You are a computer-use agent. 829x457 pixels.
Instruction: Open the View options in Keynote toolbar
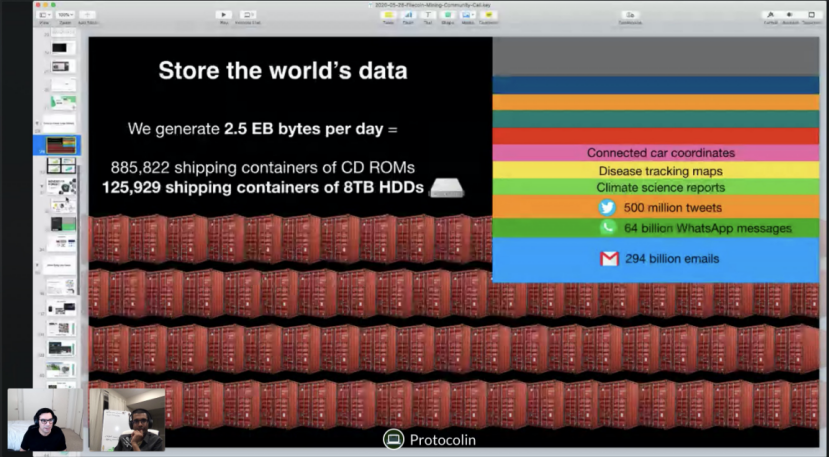click(x=45, y=15)
